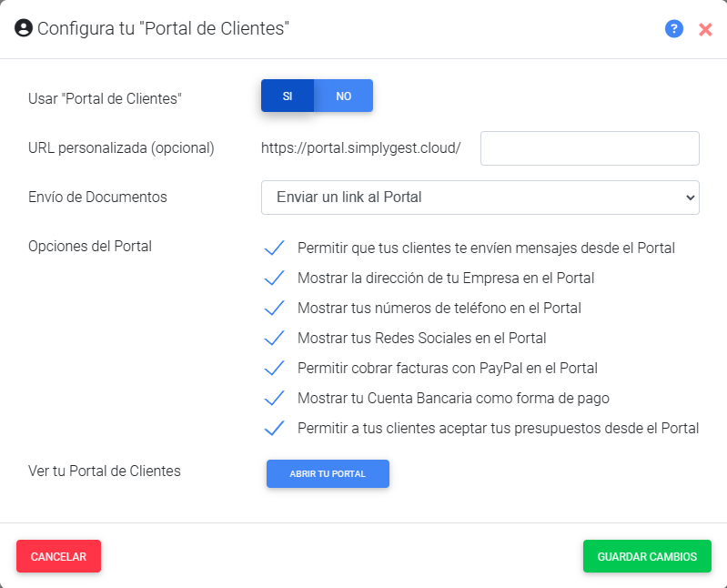Save with the GUARDAR CAMBIOS button
Viewport: 727px width, 588px height.
647,556
